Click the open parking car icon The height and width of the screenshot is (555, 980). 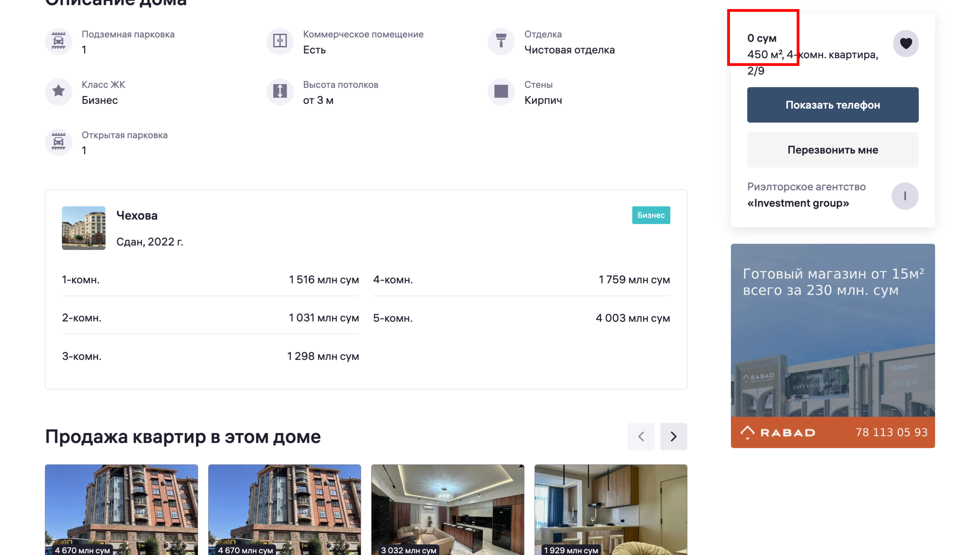pos(58,142)
